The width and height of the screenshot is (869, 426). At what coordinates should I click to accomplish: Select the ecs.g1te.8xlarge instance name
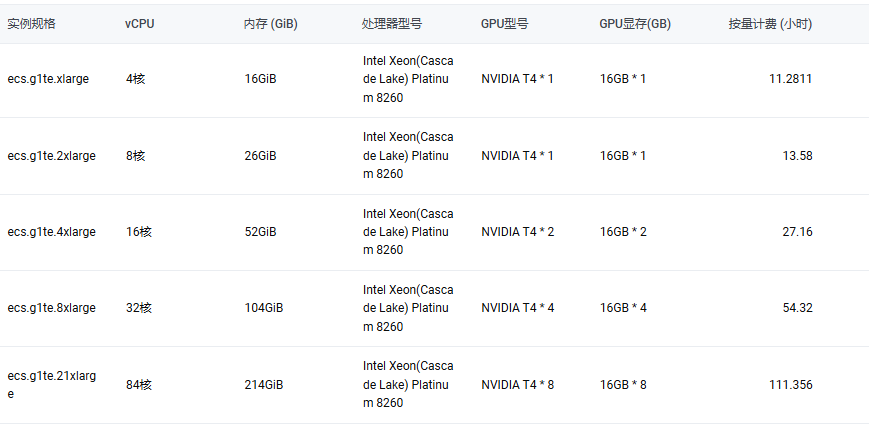click(52, 307)
